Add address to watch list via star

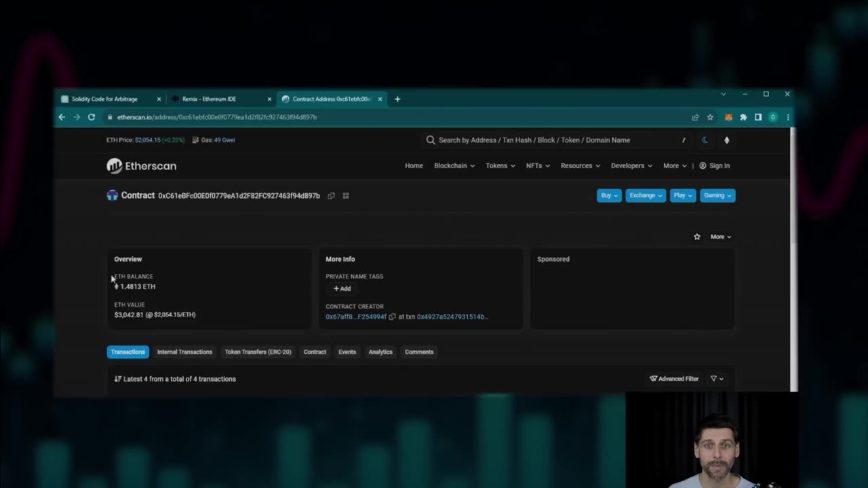[697, 237]
